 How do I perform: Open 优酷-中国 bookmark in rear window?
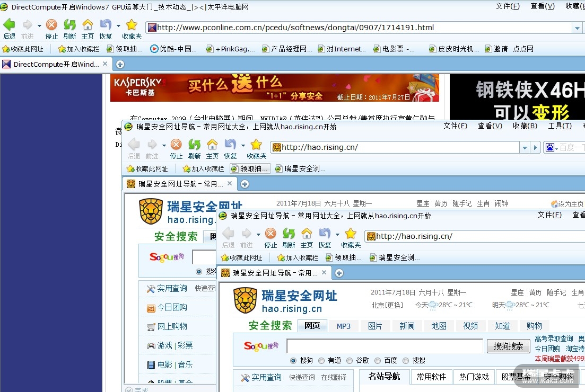point(173,49)
